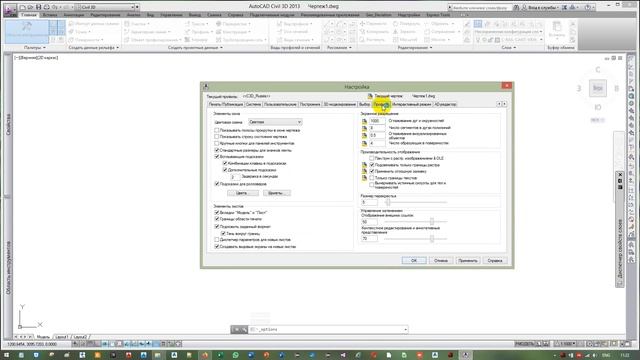Click the Вид профиля profile view ribbon tool
Viewport: 640px width, 360px height.
tap(294, 24)
